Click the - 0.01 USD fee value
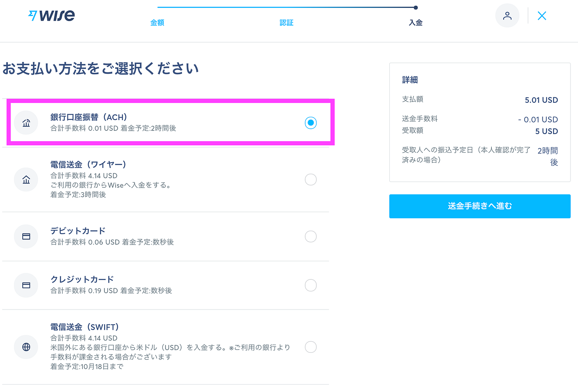Image resolution: width=578 pixels, height=392 pixels. pyautogui.click(x=538, y=119)
